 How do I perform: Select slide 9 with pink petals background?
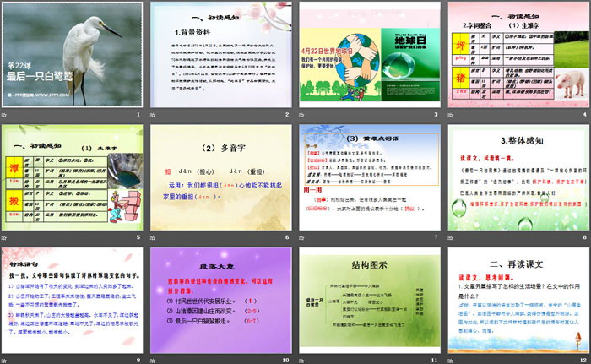click(x=73, y=301)
